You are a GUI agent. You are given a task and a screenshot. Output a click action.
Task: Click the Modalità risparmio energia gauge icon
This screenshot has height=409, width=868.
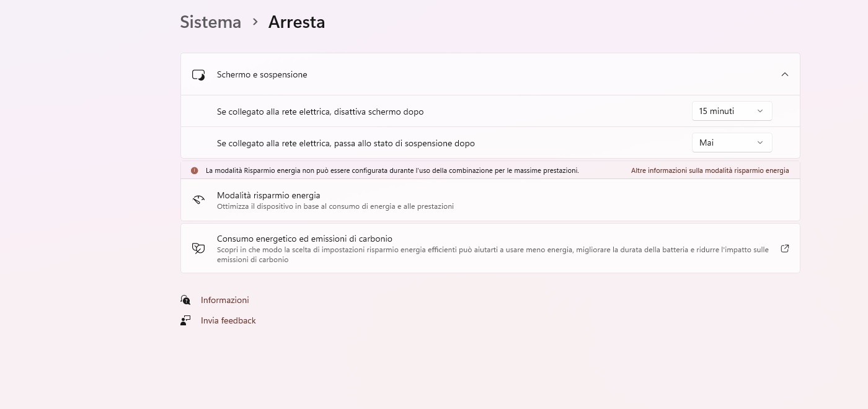[198, 200]
